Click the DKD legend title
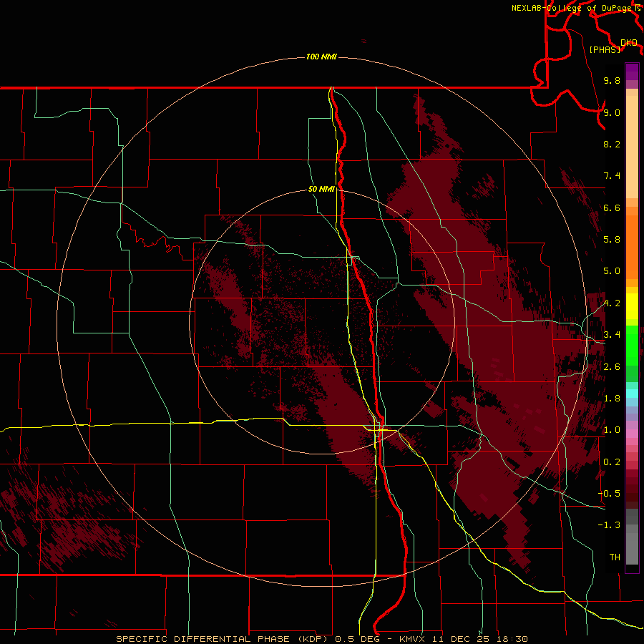This screenshot has height=644, width=644. [629, 42]
